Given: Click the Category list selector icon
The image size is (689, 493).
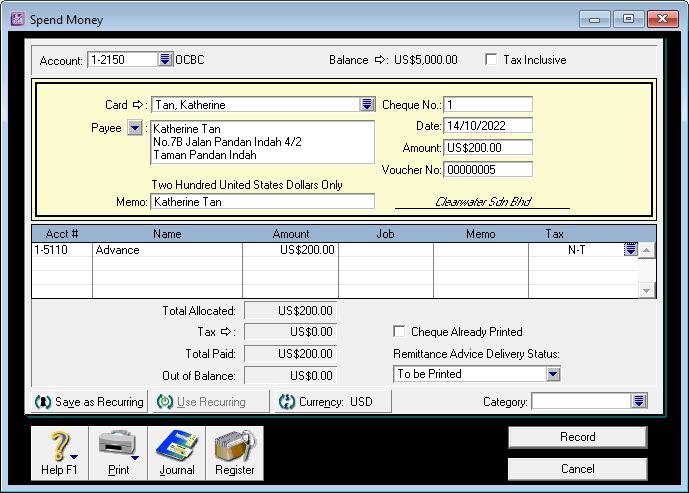Looking at the screenshot, I should pyautogui.click(x=639, y=401).
